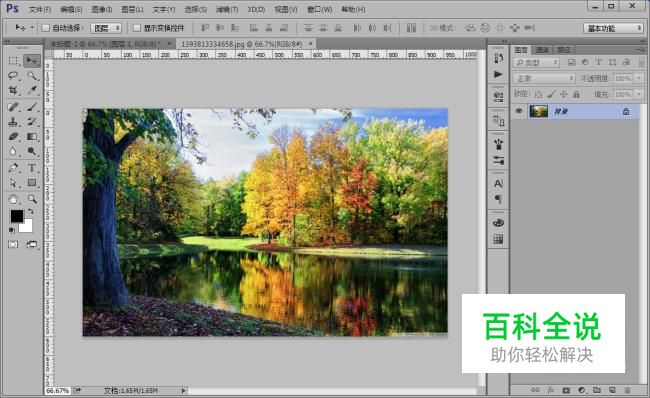This screenshot has height=398, width=650.
Task: Select the History Brush tool
Action: point(32,122)
